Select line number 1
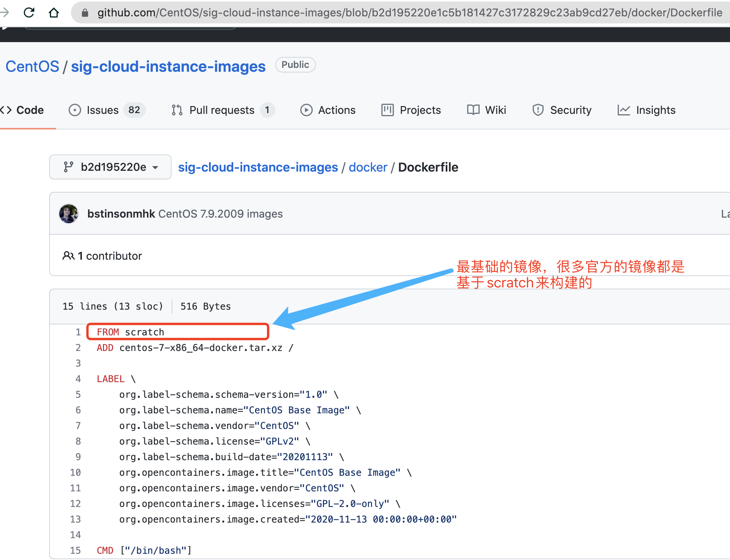 click(x=78, y=332)
